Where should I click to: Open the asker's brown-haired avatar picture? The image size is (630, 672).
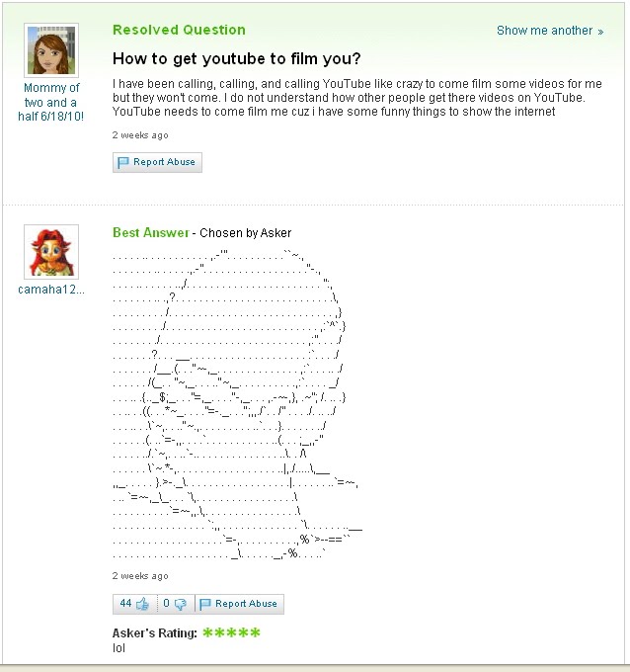51,50
